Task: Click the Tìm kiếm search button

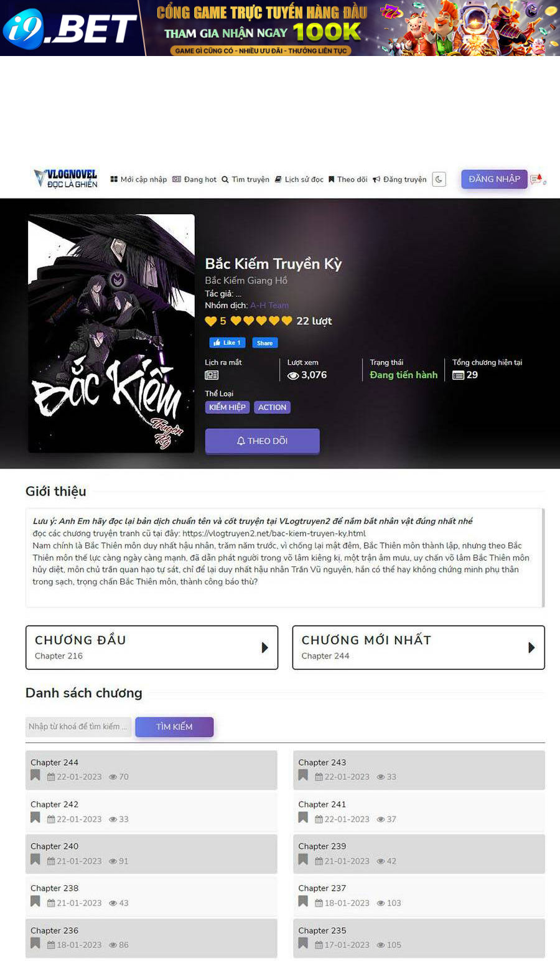Action: click(x=174, y=726)
